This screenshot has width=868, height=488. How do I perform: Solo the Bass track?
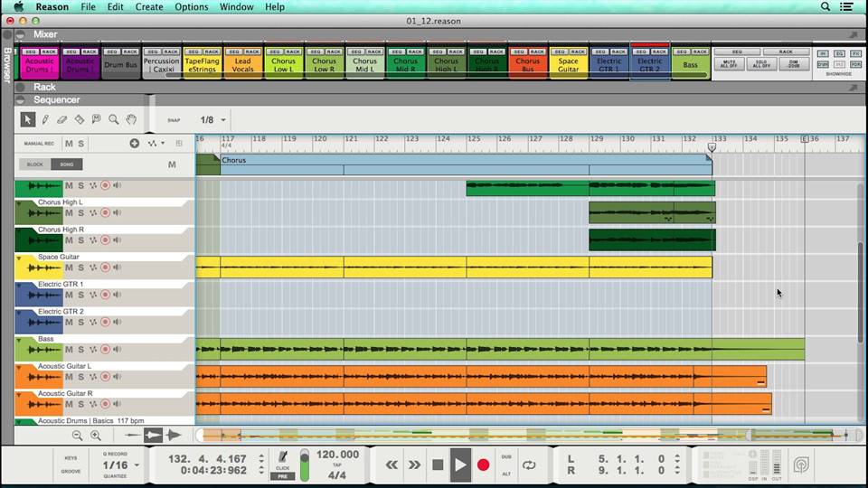[80, 350]
